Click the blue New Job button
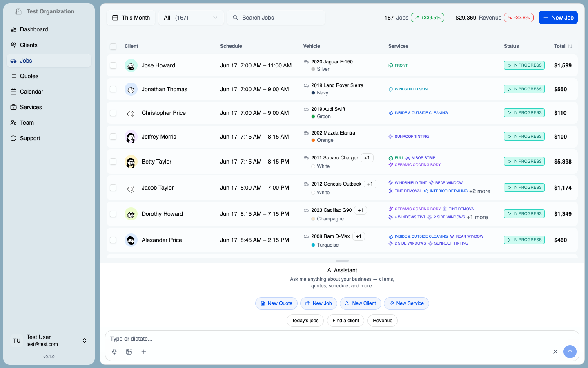 558,18
